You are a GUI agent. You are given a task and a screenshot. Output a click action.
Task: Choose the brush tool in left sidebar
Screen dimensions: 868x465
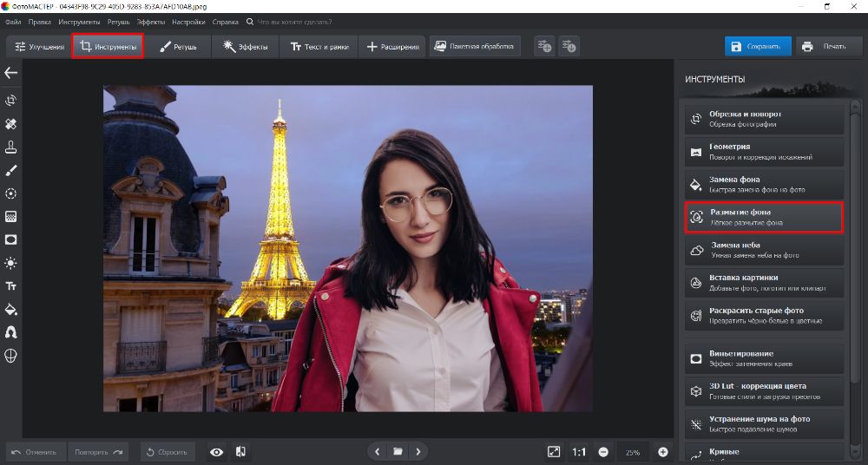tap(11, 170)
